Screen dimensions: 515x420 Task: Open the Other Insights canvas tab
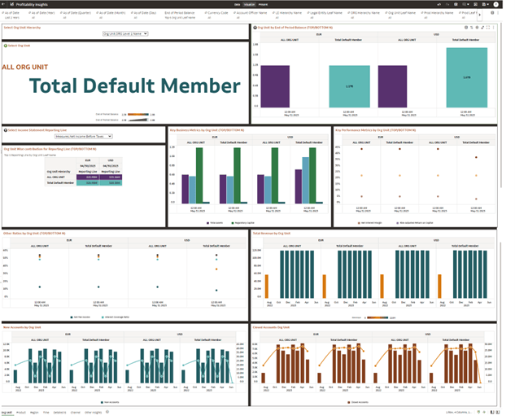[94, 412]
